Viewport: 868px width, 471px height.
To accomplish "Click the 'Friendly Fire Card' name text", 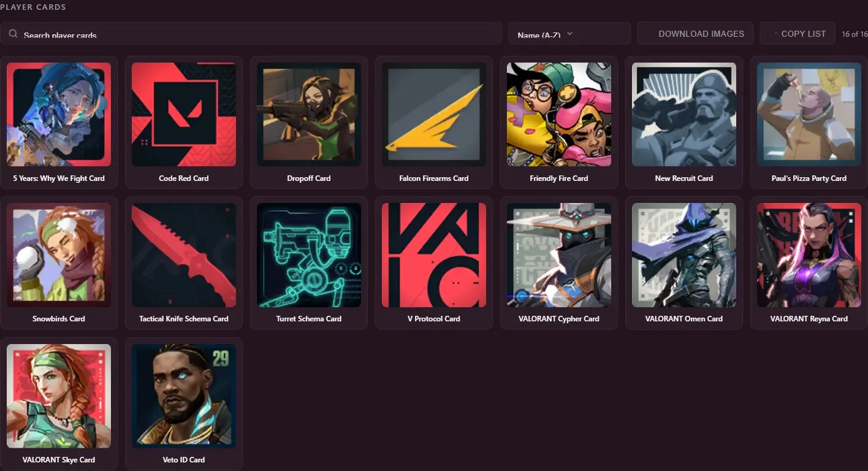I will coord(559,178).
